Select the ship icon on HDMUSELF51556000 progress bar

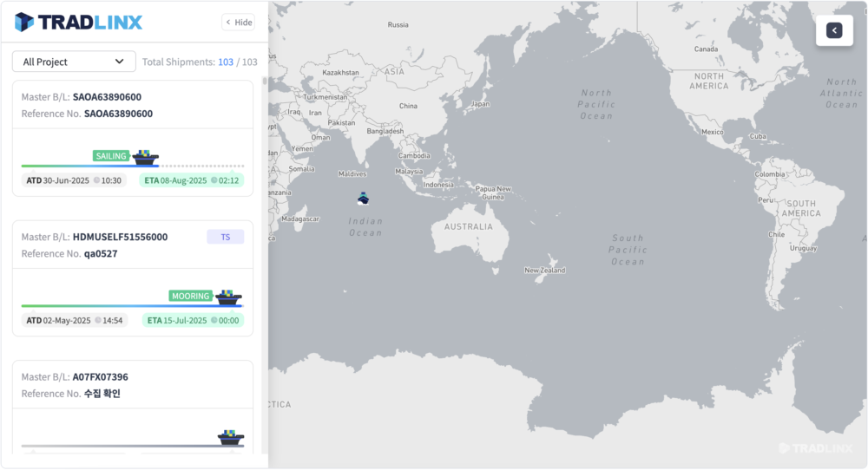coord(228,297)
